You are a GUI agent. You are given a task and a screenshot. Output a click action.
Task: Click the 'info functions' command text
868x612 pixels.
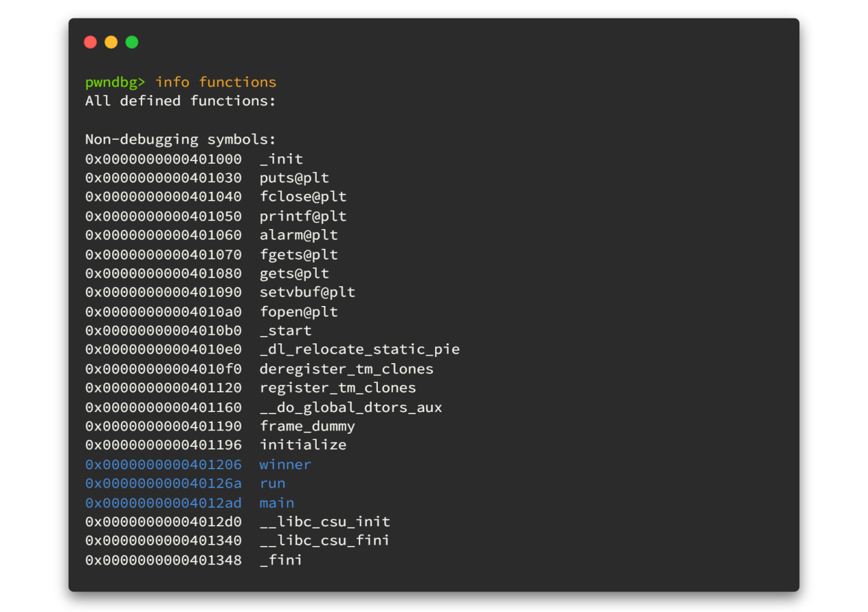(x=215, y=82)
